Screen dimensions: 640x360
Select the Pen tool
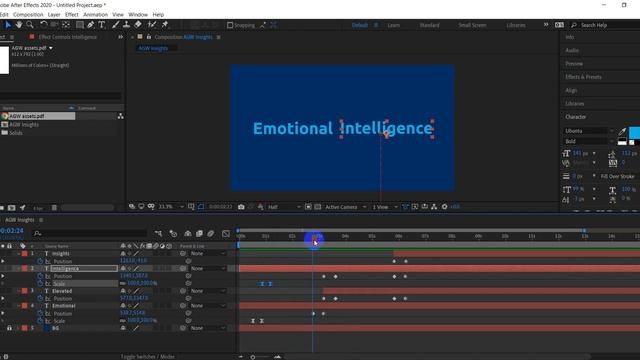coord(91,25)
